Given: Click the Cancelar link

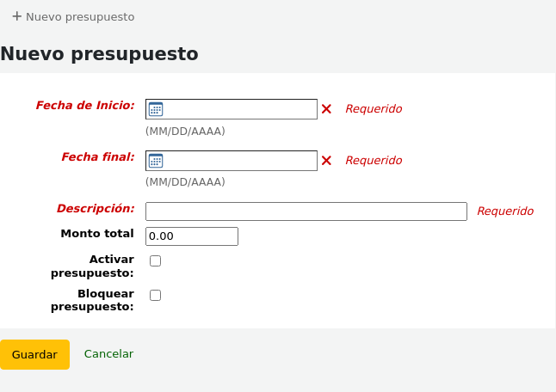Looking at the screenshot, I should [108, 354].
